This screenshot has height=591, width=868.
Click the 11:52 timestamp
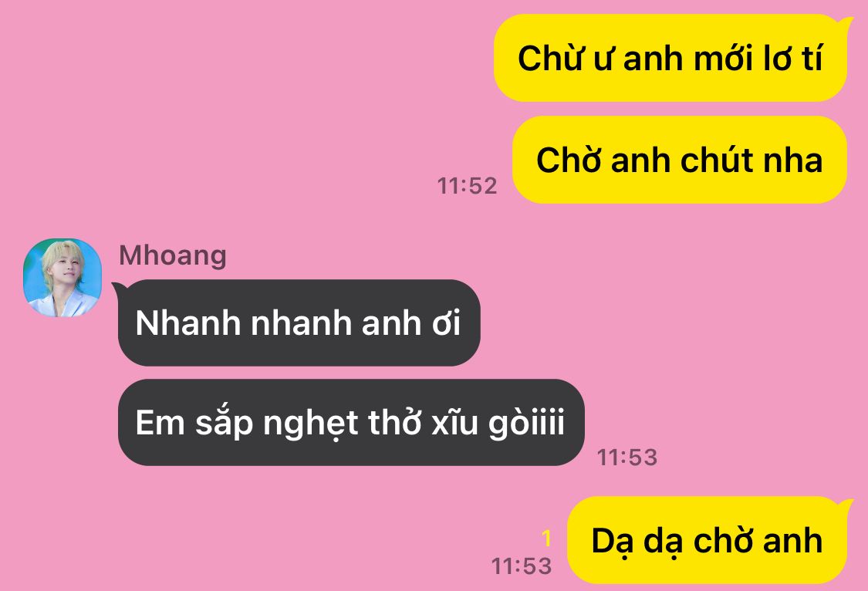468,186
